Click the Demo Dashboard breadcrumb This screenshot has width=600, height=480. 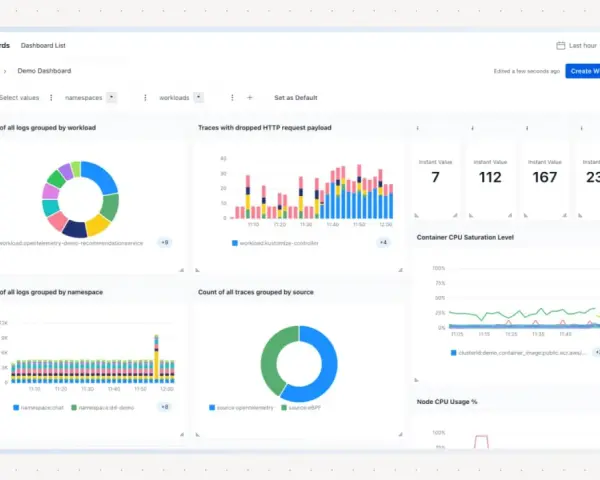coord(44,71)
